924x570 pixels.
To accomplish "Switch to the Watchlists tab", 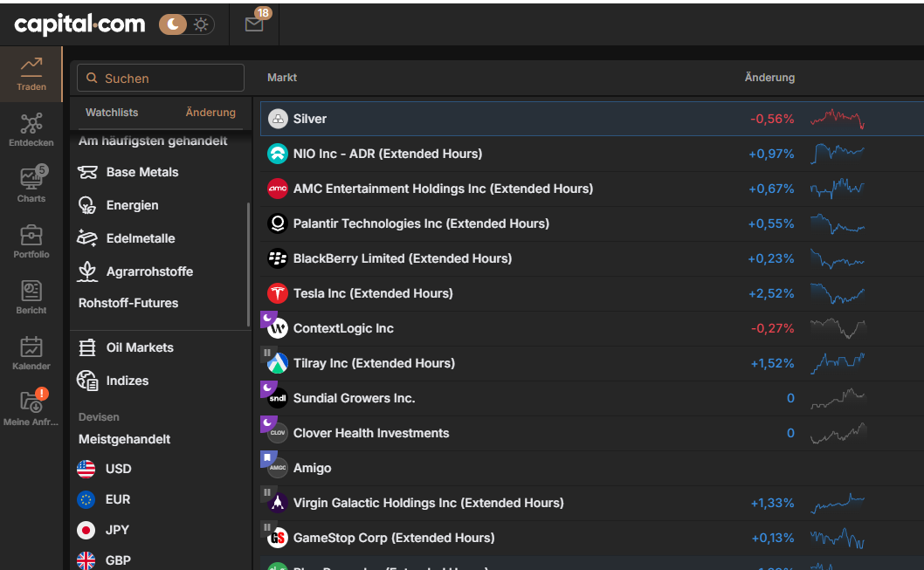I will 112,113.
